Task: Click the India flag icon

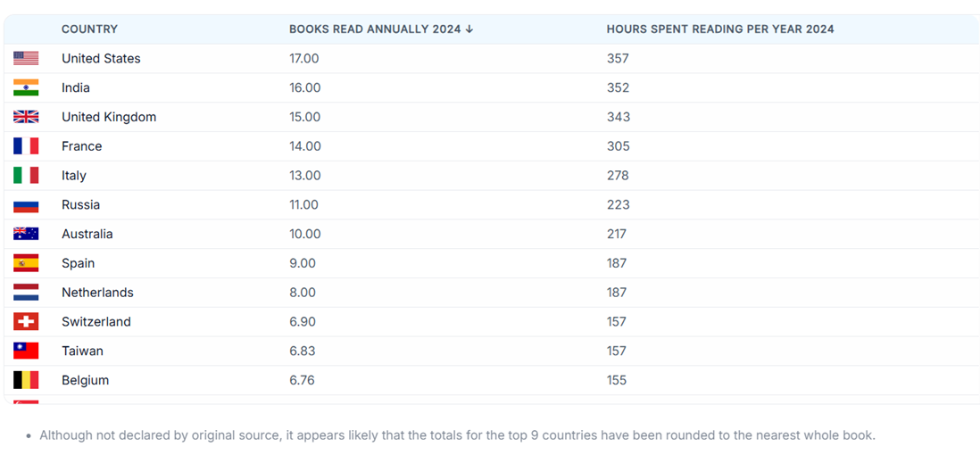Action: 26,87
